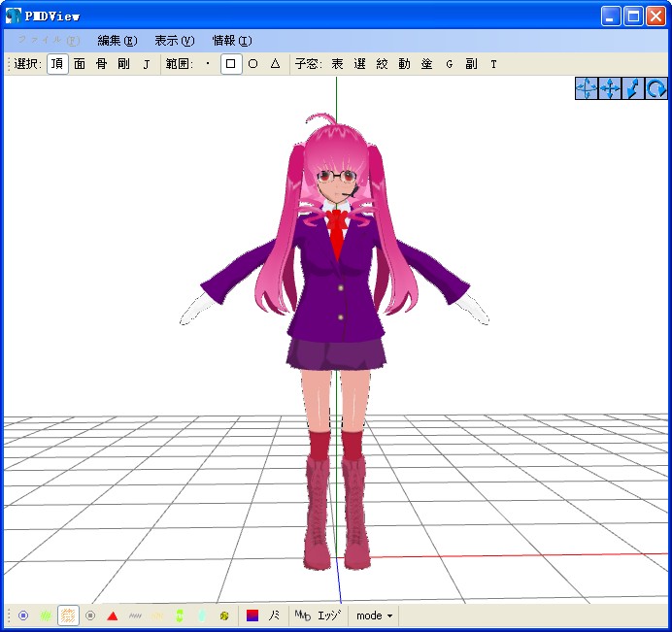Toggle the orange hatched wireframe display icon
Viewport: 672px width, 632px height.
click(68, 615)
